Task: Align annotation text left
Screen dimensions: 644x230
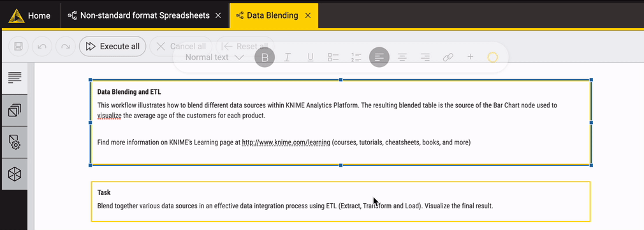Action: (x=379, y=57)
